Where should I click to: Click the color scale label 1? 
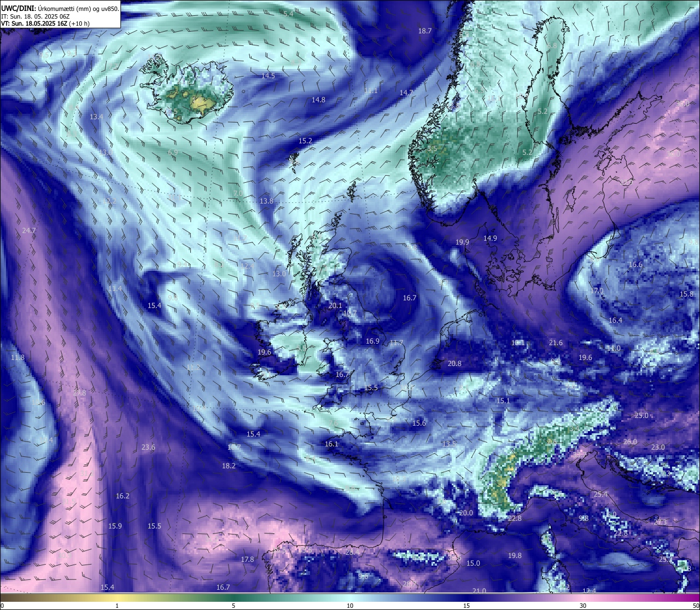[117, 606]
